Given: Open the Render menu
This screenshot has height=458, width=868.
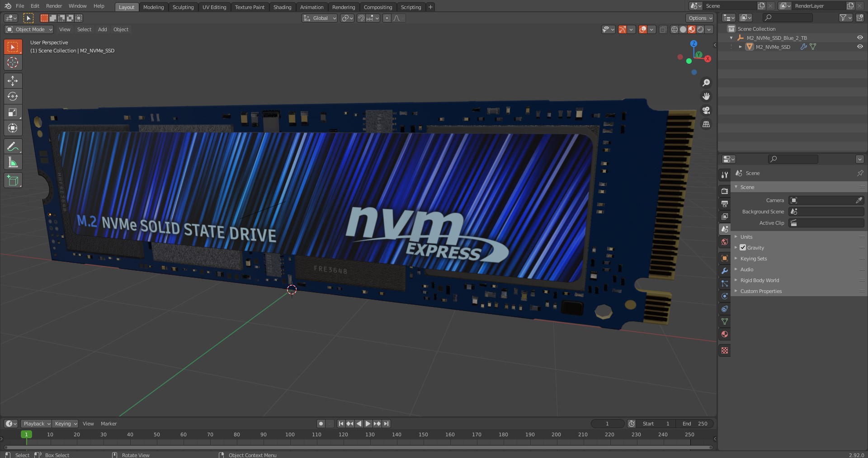Looking at the screenshot, I should (x=54, y=6).
